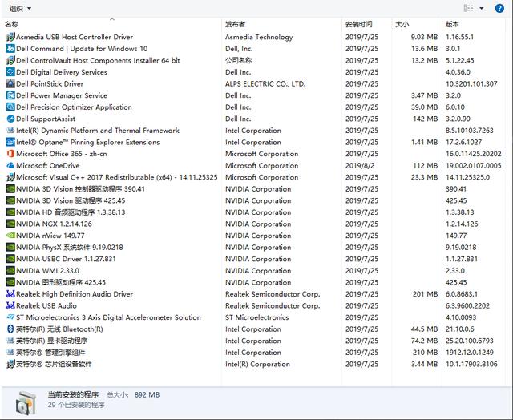The height and width of the screenshot is (420, 513).
Task: Click the Microsoft Office 365 icon
Action: 10,154
